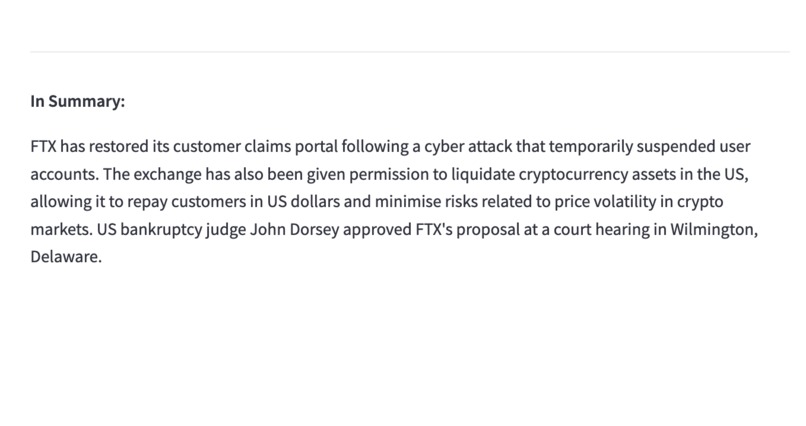Click the word "Delaware." on the last line
This screenshot has width=806, height=426.
(x=66, y=258)
